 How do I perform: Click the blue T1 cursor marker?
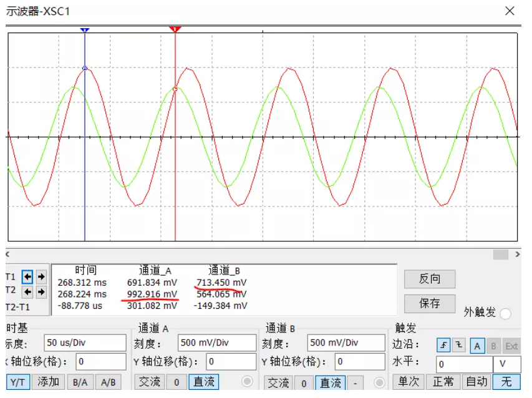pos(85,30)
